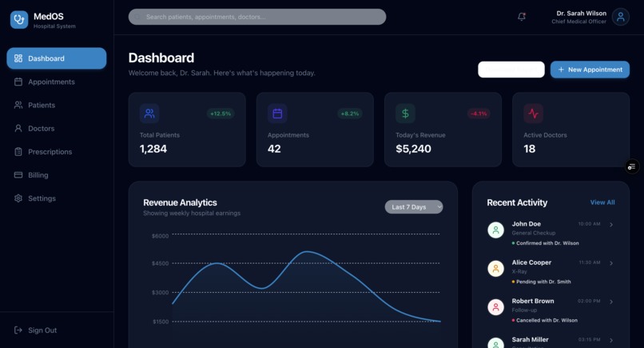Screen dimensions: 644x348
Task: Click the 42 appointments value
Action: click(274, 149)
